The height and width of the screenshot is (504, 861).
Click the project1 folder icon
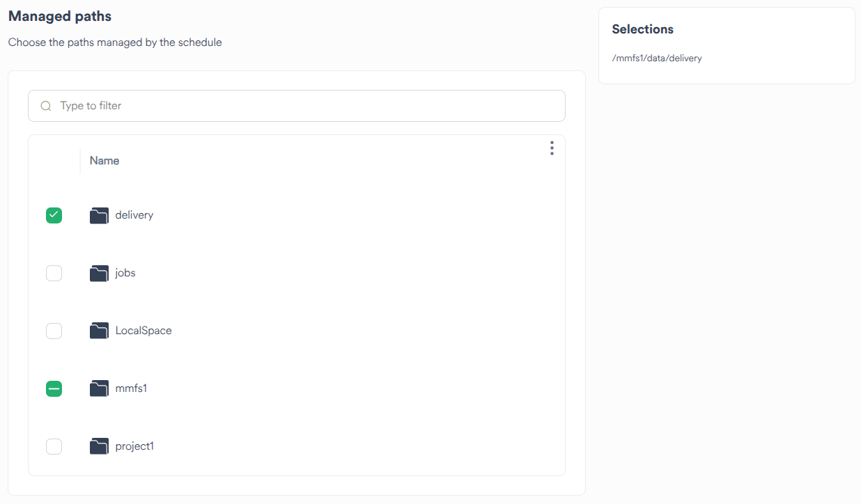coord(99,446)
